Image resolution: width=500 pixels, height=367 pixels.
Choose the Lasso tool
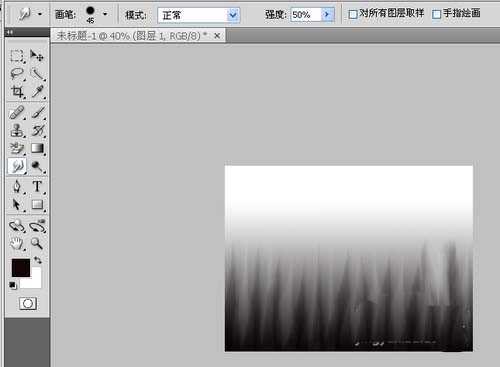(x=17, y=74)
